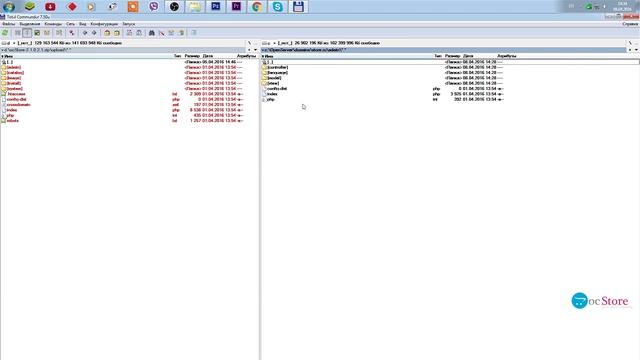Open the Windows Start orb
Screen dimensions: 640x360
tap(9, 7)
